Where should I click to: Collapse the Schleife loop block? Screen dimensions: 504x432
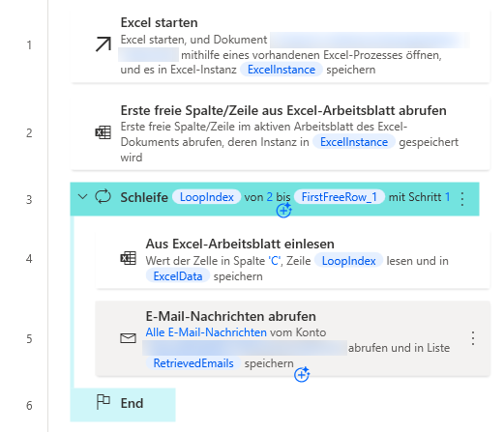pyautogui.click(x=83, y=196)
